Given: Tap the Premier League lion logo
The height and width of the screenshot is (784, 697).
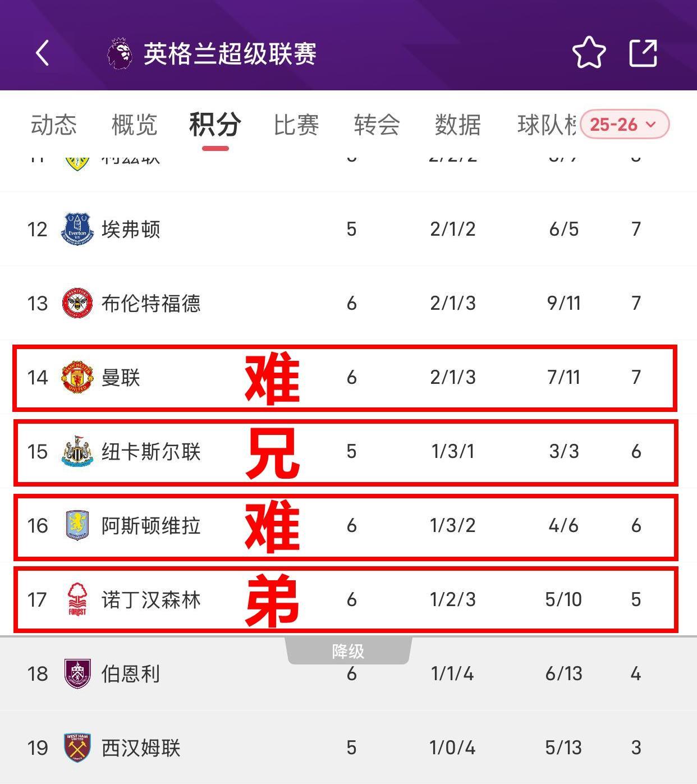Looking at the screenshot, I should pos(120,54).
